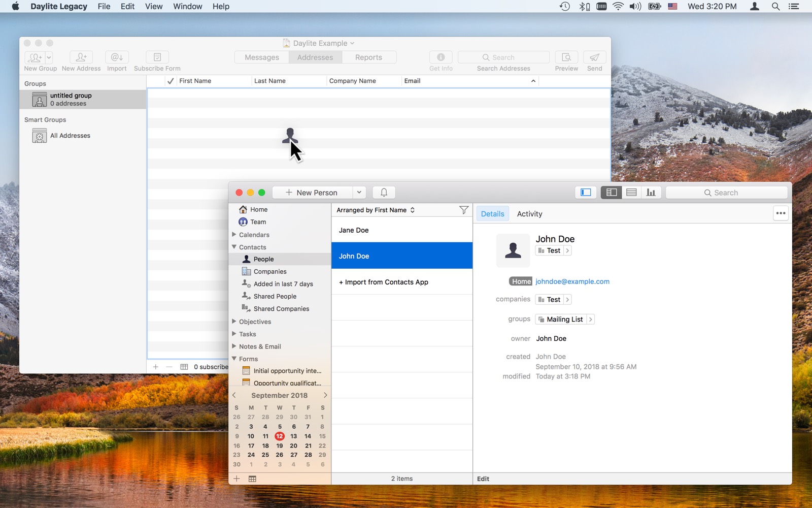
Task: Click minus button under address table
Action: click(x=170, y=367)
